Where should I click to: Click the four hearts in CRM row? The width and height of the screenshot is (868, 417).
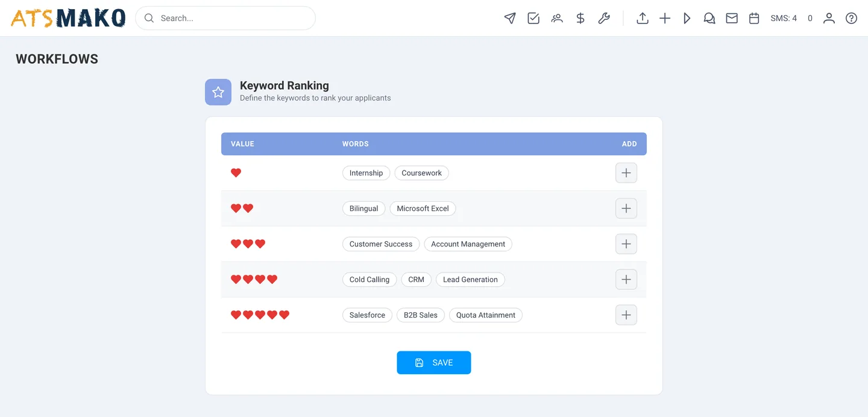(x=254, y=280)
